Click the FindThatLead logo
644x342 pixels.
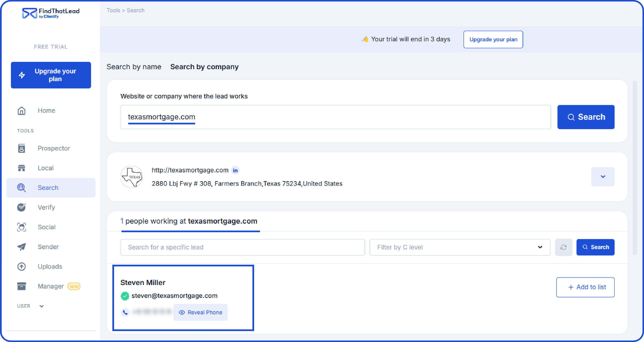pos(51,13)
